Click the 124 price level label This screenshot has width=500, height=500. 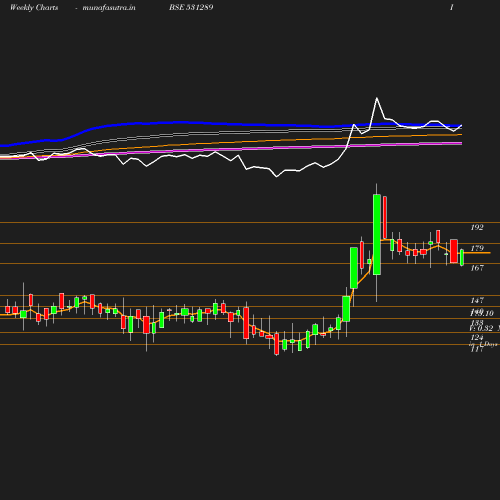click(477, 337)
